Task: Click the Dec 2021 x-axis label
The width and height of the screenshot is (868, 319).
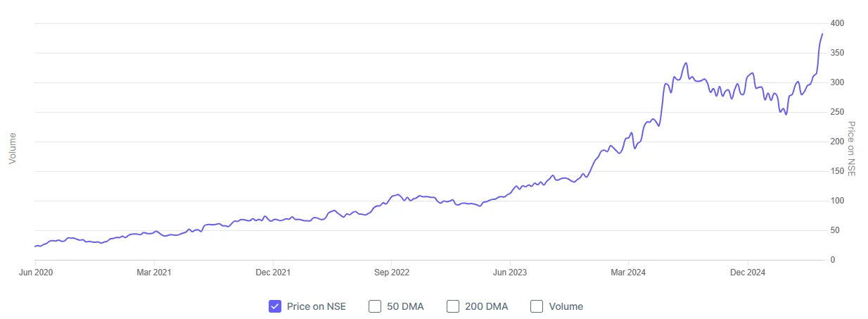Action: pos(272,272)
